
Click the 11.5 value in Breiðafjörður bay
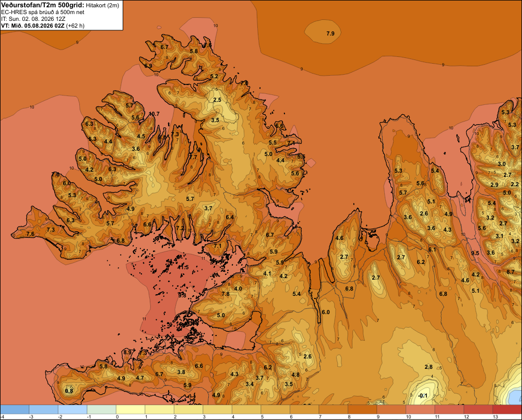pos(183,267)
